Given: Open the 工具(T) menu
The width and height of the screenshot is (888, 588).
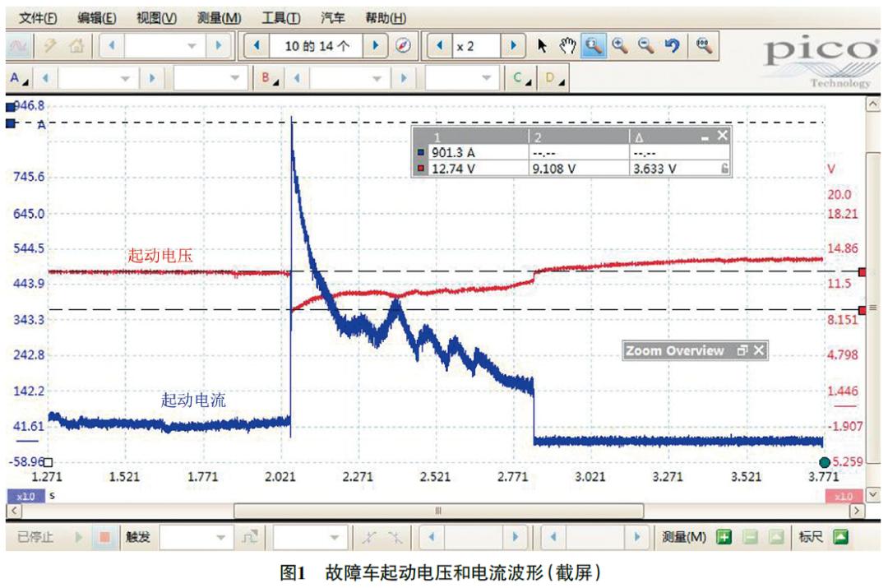Looking at the screenshot, I should click(x=281, y=18).
